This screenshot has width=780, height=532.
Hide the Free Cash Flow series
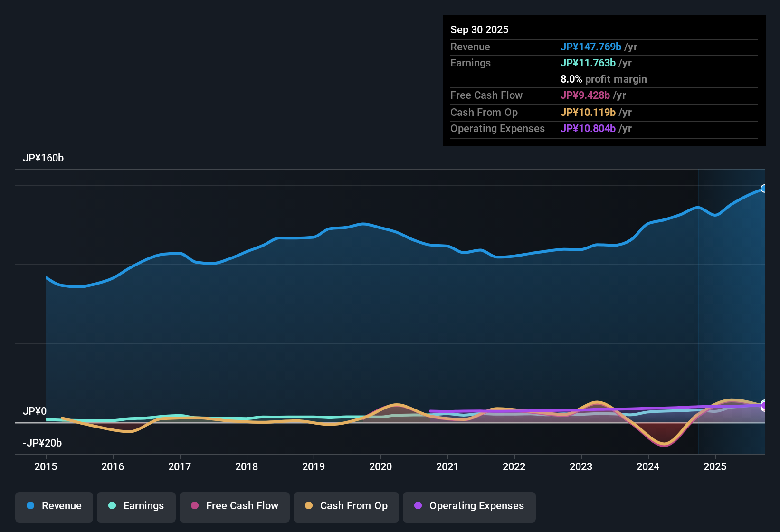point(234,506)
